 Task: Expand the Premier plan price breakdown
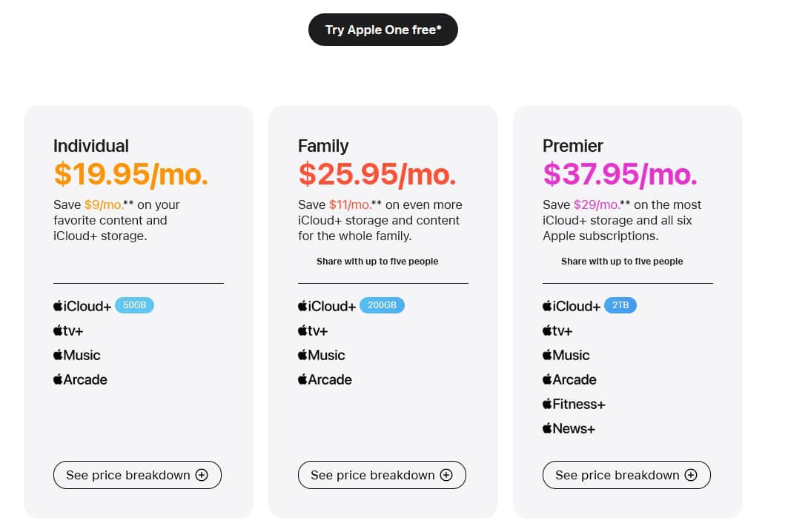pos(626,475)
